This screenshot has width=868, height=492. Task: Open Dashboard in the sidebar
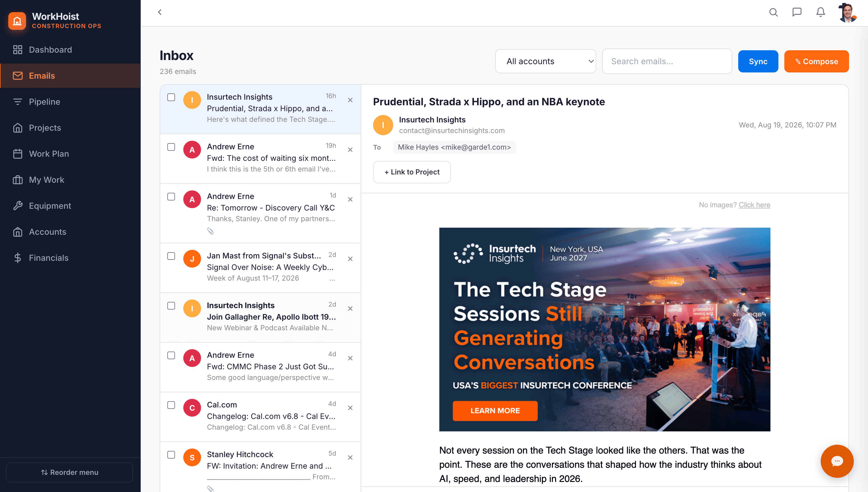pos(70,50)
